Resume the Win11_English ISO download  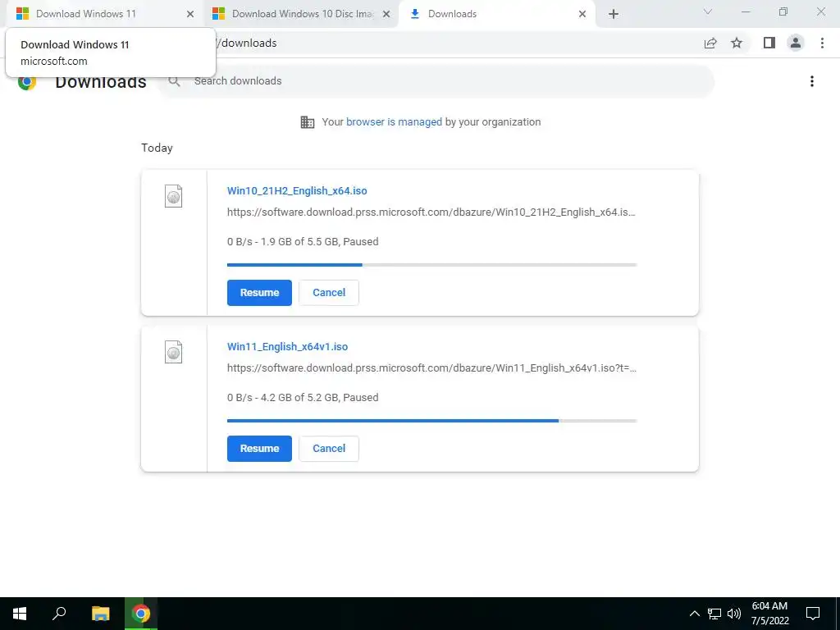(259, 449)
